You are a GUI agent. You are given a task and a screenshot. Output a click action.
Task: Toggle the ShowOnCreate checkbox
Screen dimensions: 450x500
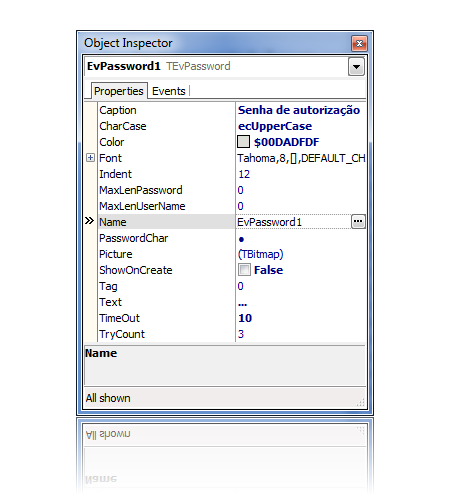click(x=244, y=270)
